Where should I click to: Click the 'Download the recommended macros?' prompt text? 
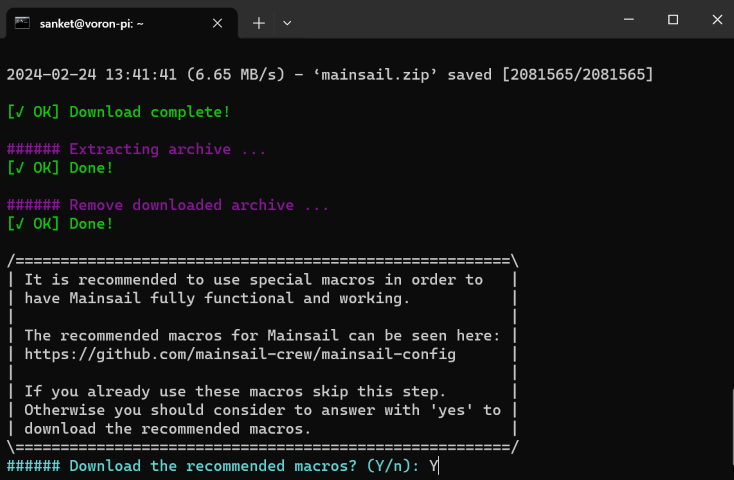coord(206,466)
